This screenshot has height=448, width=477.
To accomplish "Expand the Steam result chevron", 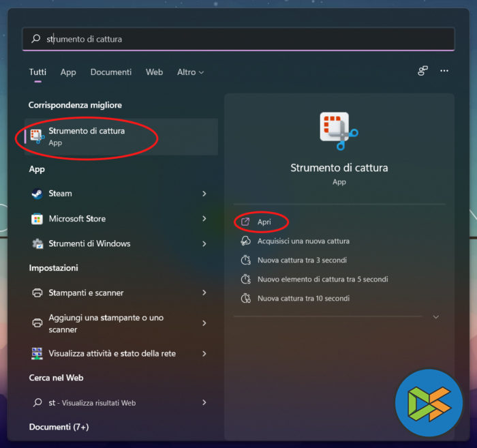I will click(x=204, y=194).
